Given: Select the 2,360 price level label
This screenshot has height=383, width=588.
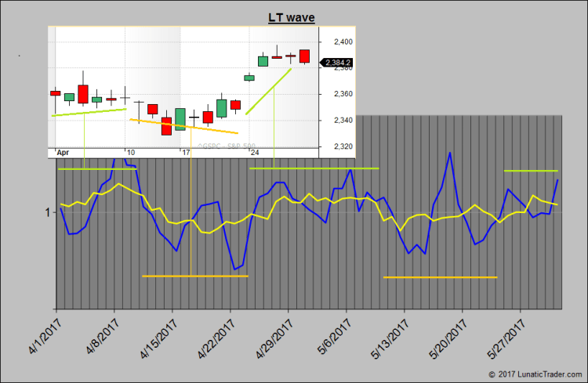Looking at the screenshot, I should point(342,94).
